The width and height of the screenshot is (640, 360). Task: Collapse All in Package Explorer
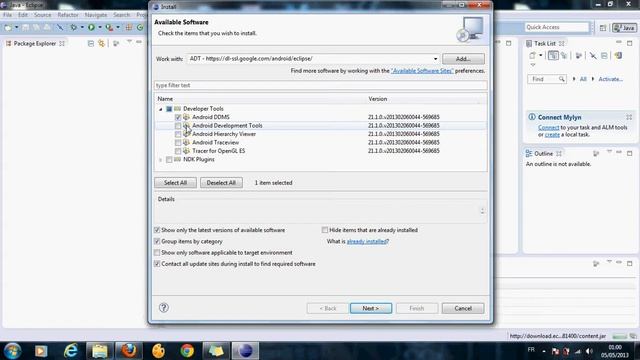[x=91, y=43]
